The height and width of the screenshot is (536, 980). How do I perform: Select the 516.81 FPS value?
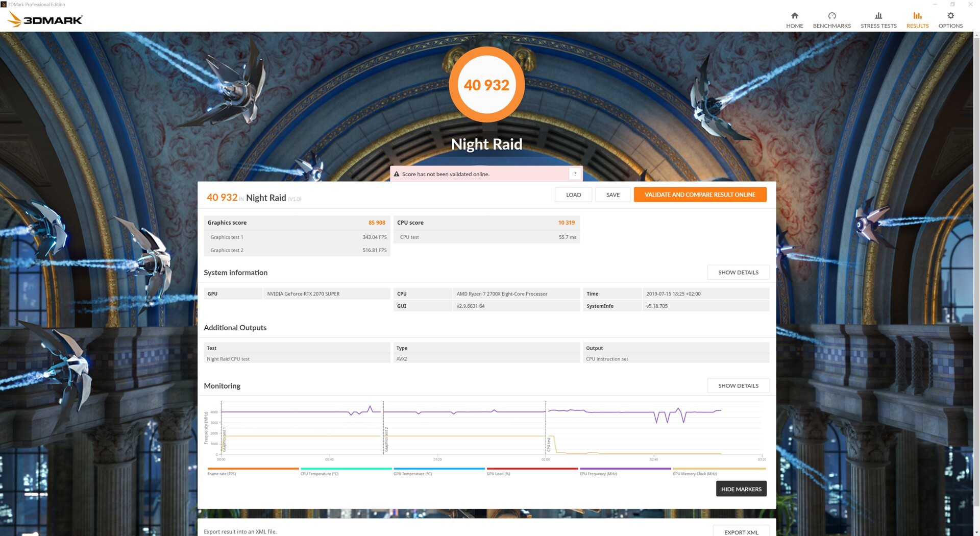375,250
